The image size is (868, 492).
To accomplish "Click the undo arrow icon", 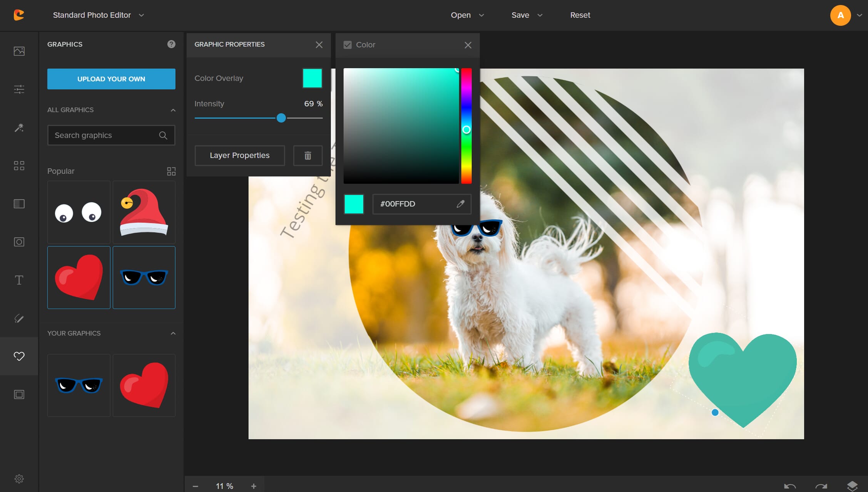I will coord(790,486).
